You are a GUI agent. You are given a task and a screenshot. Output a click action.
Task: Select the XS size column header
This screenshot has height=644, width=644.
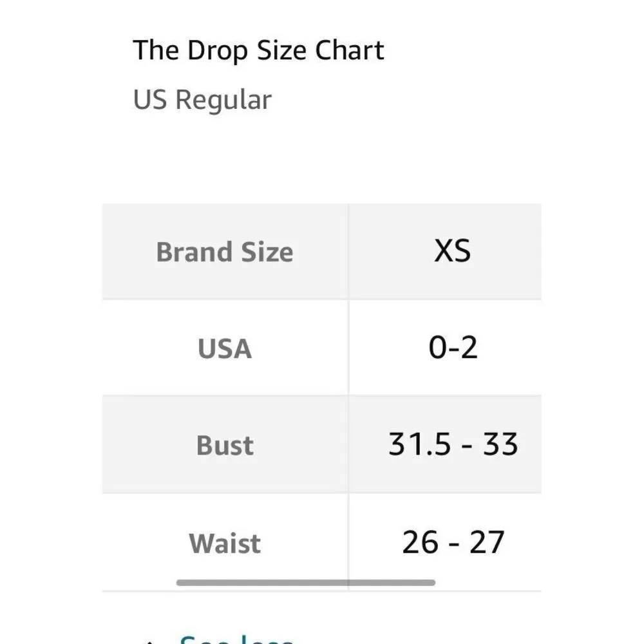coord(452,251)
